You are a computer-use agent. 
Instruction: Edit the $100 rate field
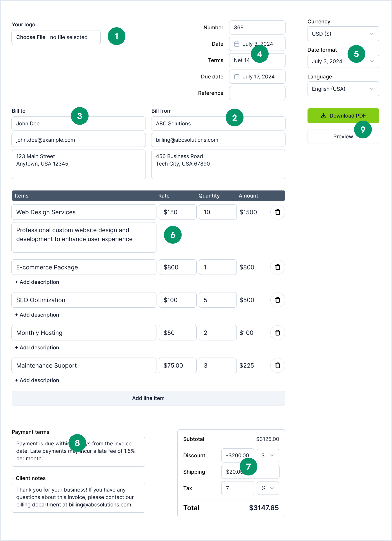(x=178, y=300)
